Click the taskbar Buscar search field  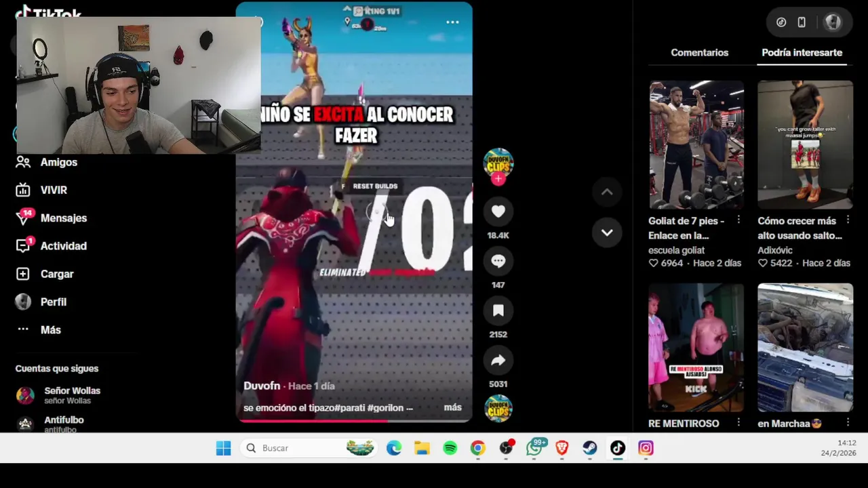pyautogui.click(x=309, y=448)
